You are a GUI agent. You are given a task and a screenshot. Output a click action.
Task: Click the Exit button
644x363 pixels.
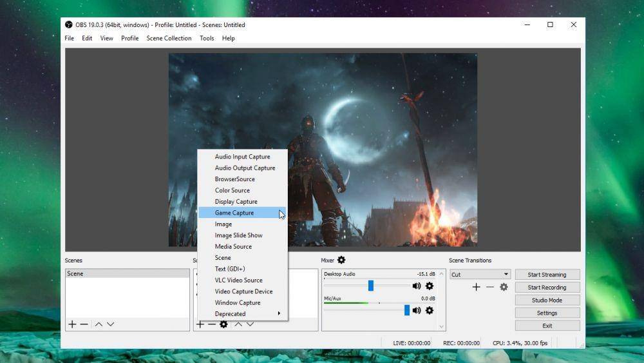click(547, 326)
